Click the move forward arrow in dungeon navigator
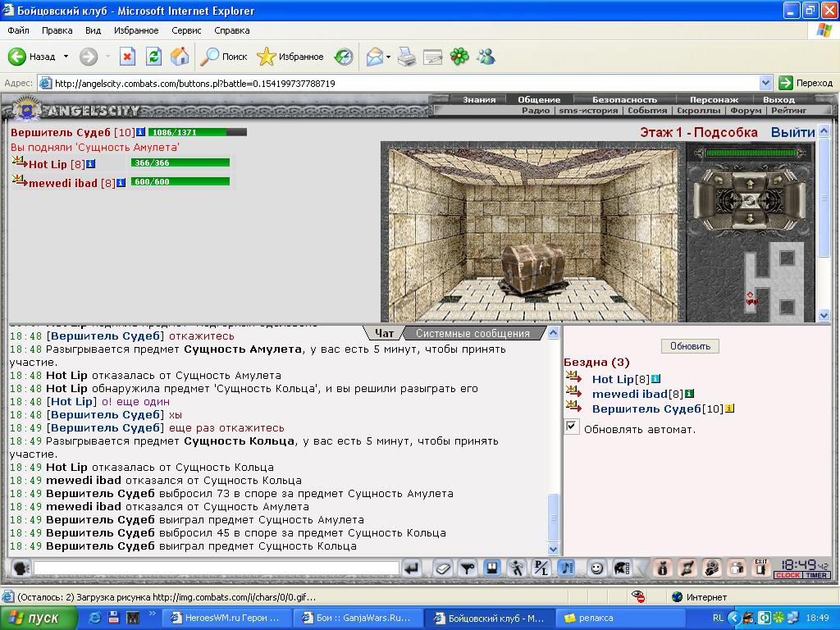Viewport: 840px width, 630px height. [x=750, y=183]
